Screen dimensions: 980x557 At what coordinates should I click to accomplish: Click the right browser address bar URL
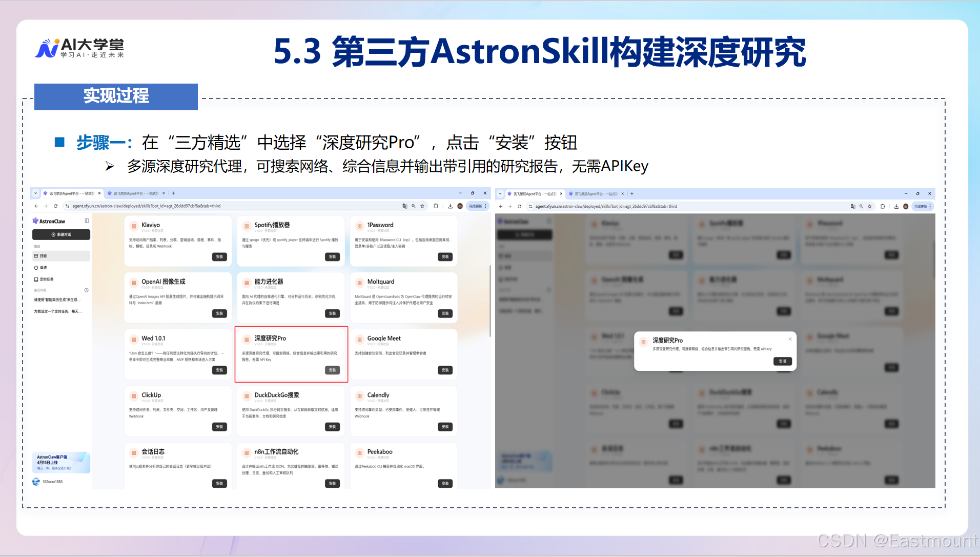point(606,207)
